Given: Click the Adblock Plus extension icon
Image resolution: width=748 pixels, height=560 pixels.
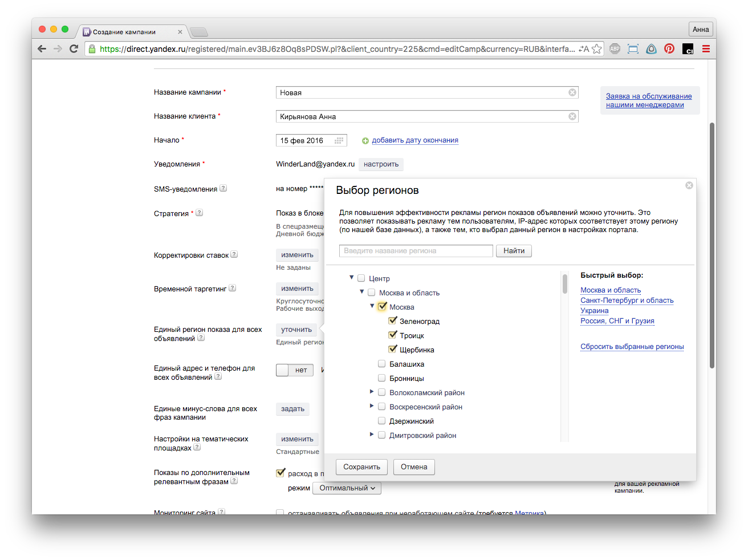Looking at the screenshot, I should click(x=615, y=49).
